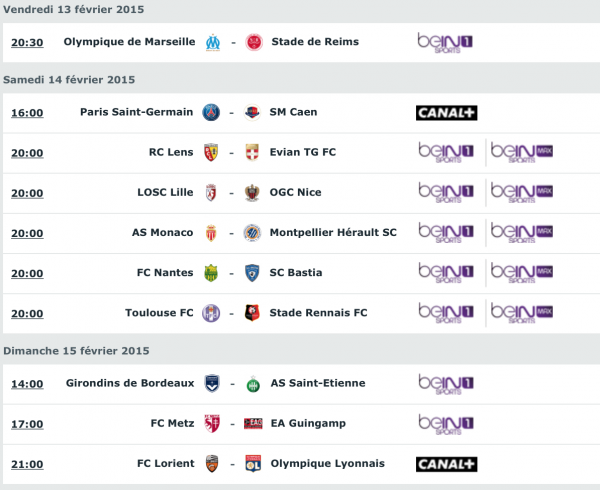Open the 20:30 kickoff time link
The width and height of the screenshot is (600, 490).
pyautogui.click(x=27, y=42)
